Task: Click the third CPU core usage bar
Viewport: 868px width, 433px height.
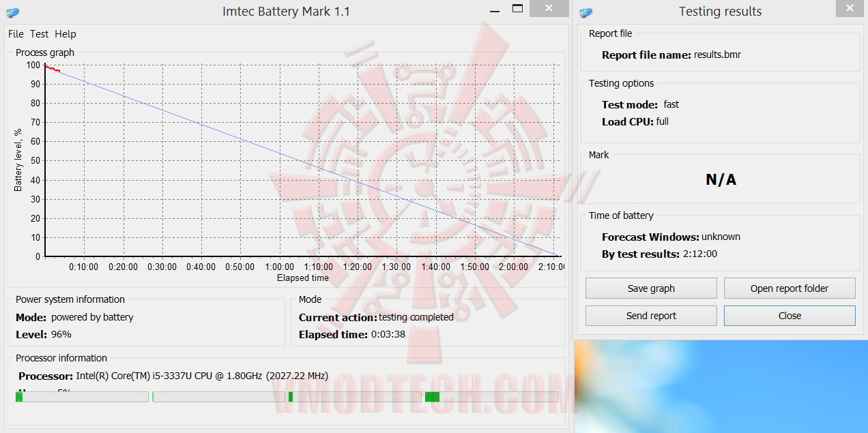Action: pos(355,397)
